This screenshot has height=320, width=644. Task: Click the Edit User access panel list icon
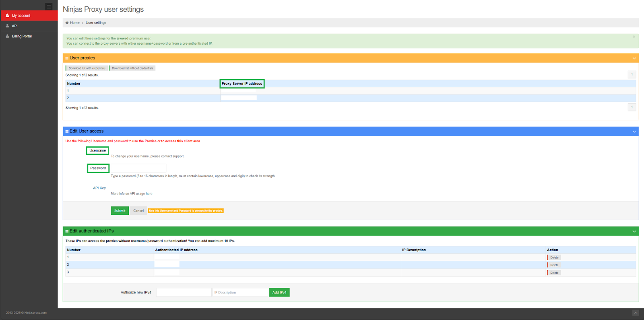pos(67,131)
